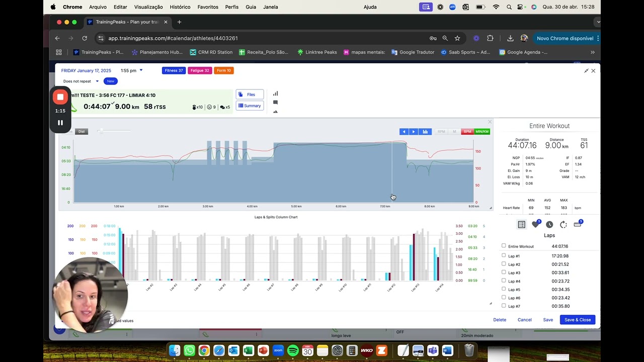644x362 pixels.
Task: Toggle the M elevation channel on the graph
Action: coord(454,132)
